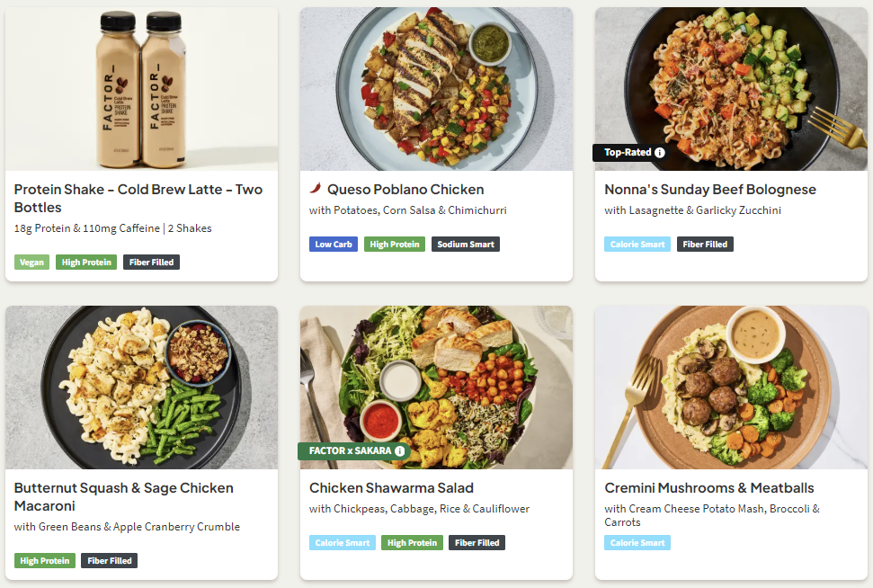Screen dimensions: 873x588
Task: Click the Chicken Shawarma Salad title
Action: 391,488
